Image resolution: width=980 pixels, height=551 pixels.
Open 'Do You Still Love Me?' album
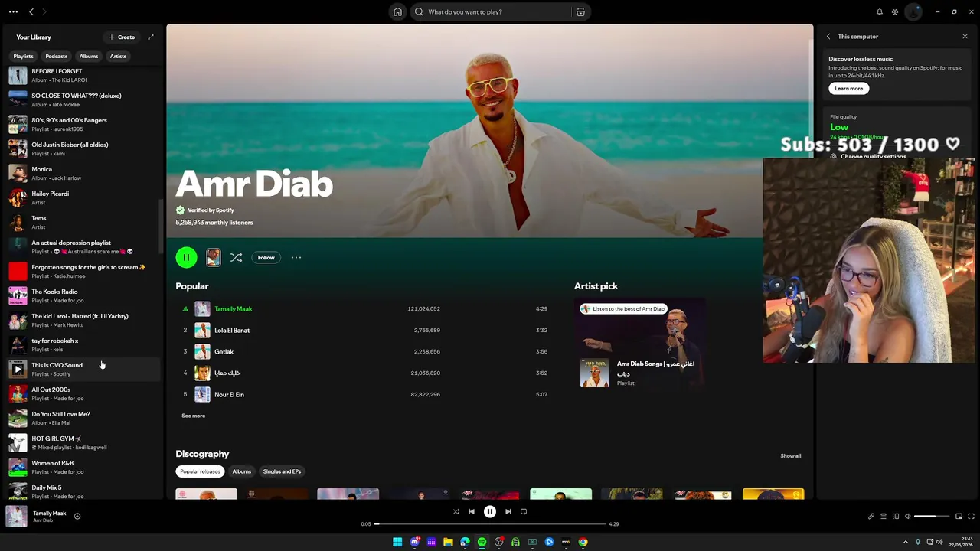click(x=83, y=417)
